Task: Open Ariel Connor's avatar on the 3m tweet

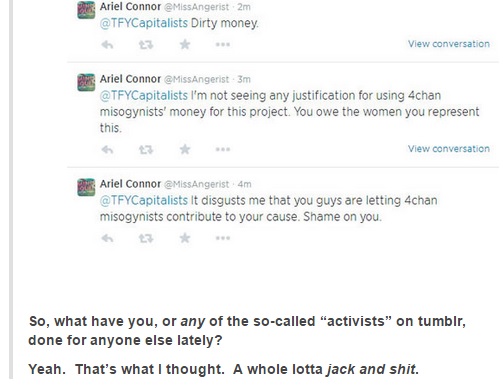Action: [x=86, y=82]
